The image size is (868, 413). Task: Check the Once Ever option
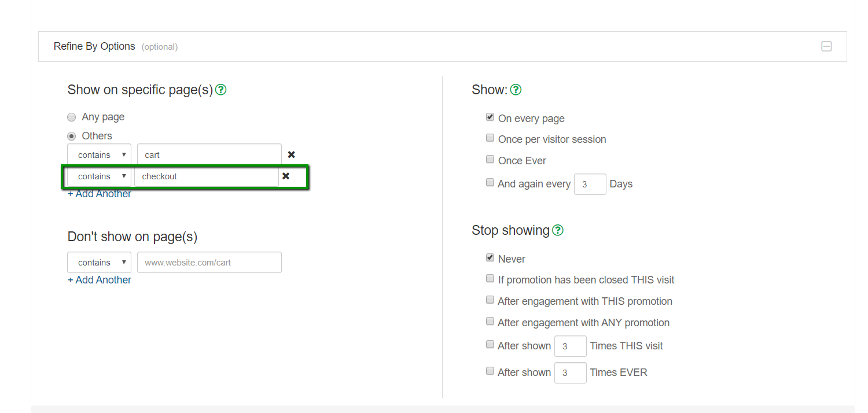pyautogui.click(x=490, y=160)
